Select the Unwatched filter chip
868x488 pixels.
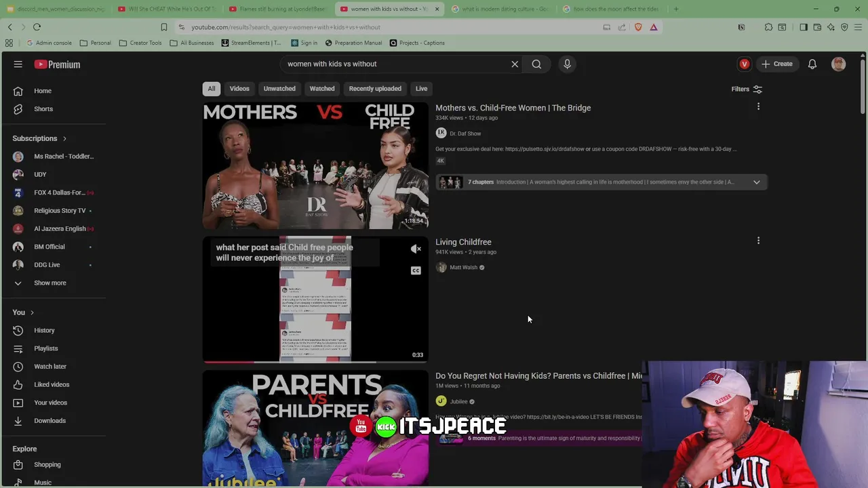point(279,89)
